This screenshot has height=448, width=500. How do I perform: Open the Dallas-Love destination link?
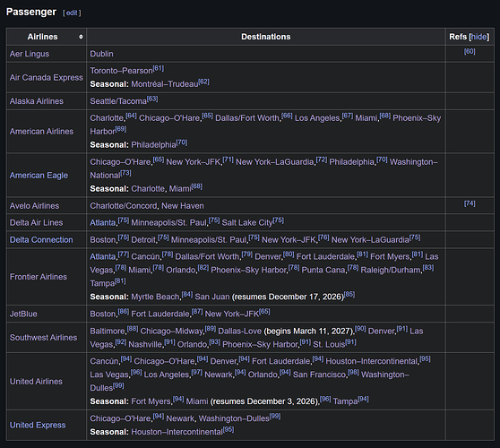[240, 331]
